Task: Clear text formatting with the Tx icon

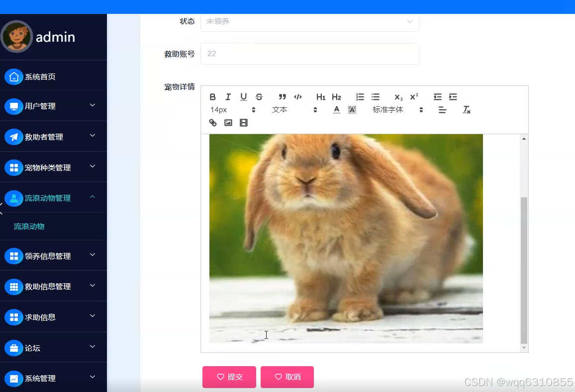Action: click(466, 110)
